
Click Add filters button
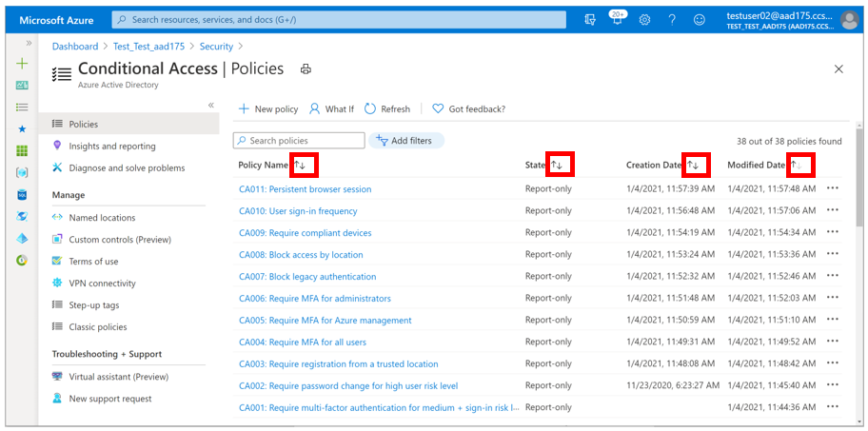pos(406,141)
